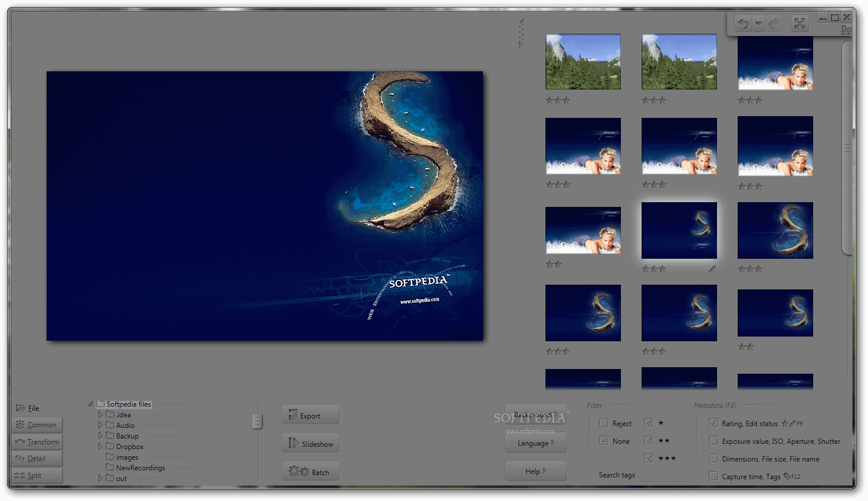This screenshot has width=868, height=501.
Task: Open the Batch processing button
Action: pos(310,472)
